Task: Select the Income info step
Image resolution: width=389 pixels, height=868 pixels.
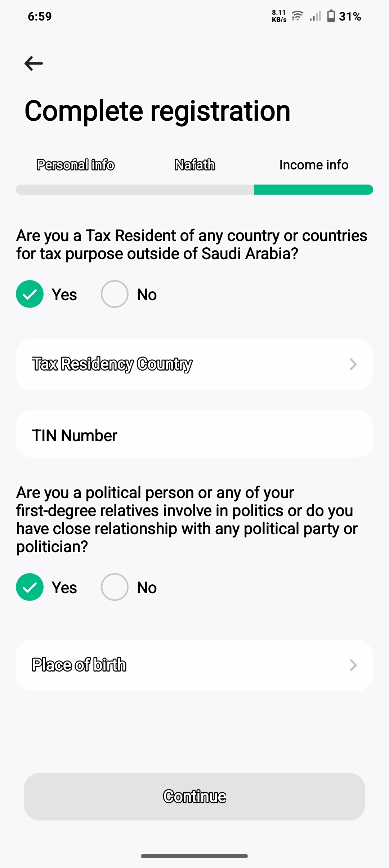Action: tap(314, 165)
